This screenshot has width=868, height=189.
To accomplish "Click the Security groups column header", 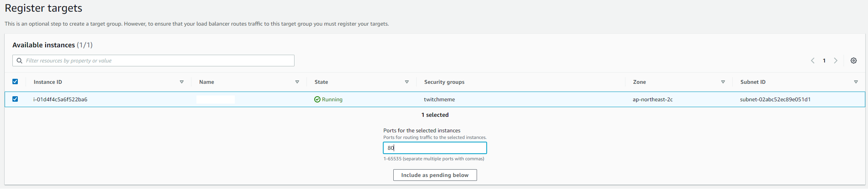I will (444, 82).
